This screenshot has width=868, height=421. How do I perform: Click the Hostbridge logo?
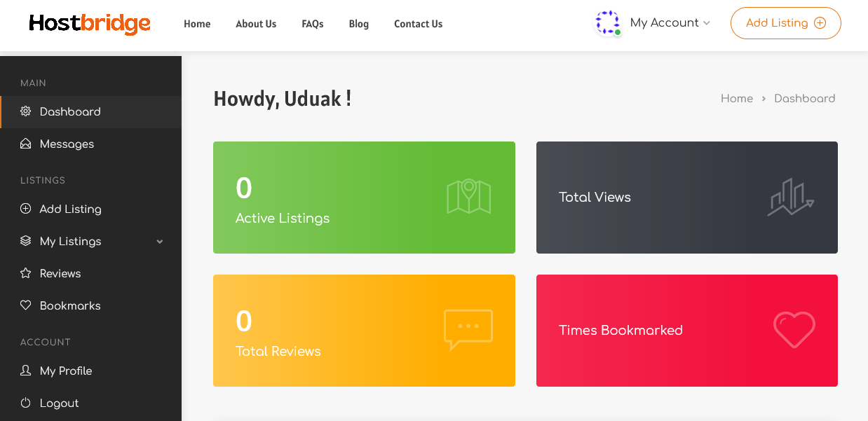point(90,24)
